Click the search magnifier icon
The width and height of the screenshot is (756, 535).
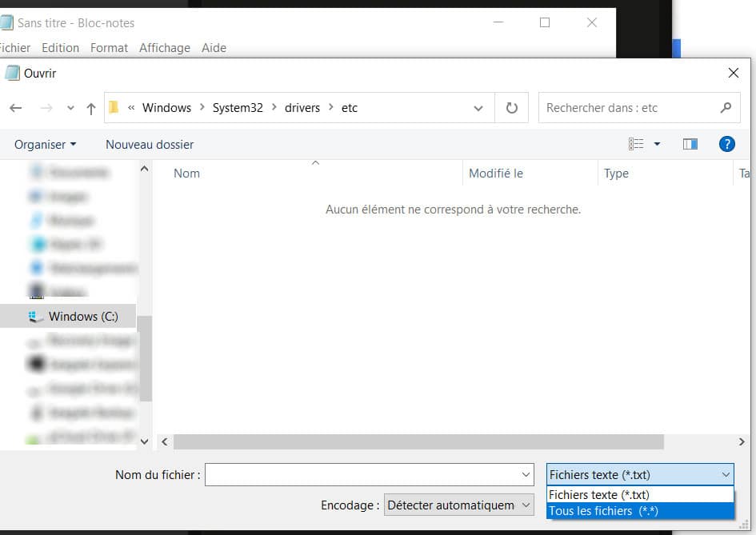(x=726, y=108)
